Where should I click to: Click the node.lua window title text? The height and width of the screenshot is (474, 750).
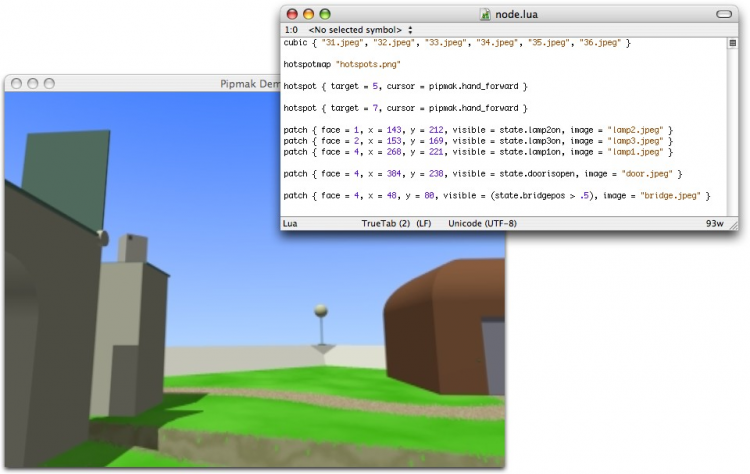coord(516,15)
